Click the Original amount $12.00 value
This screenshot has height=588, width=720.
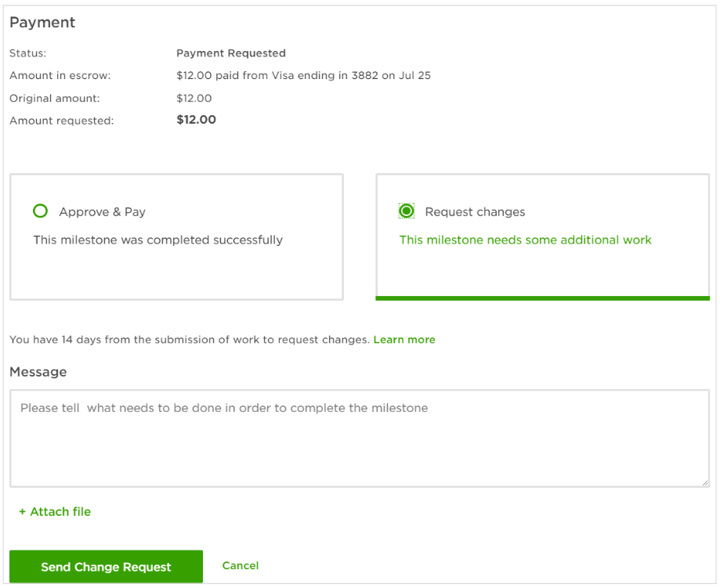(x=194, y=99)
